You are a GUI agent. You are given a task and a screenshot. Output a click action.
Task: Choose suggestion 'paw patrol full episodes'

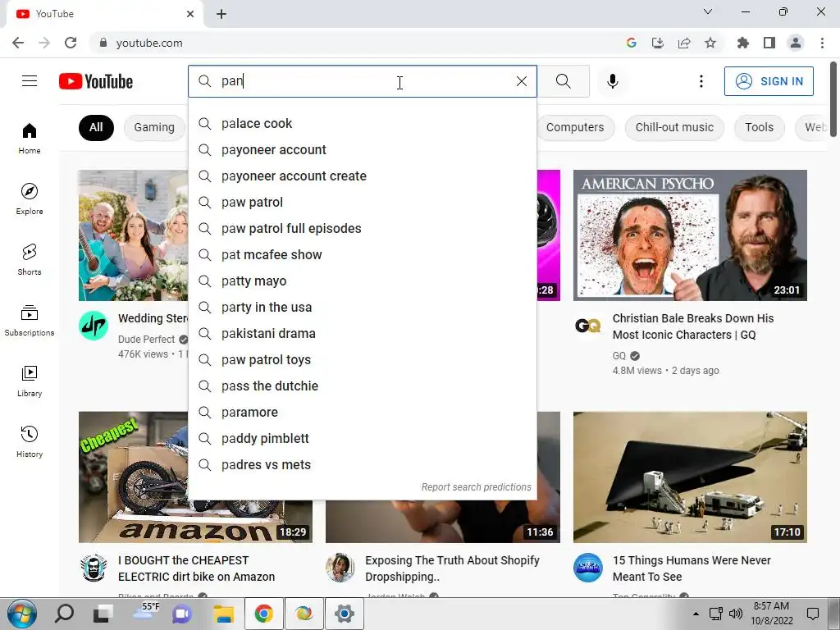coord(363,229)
